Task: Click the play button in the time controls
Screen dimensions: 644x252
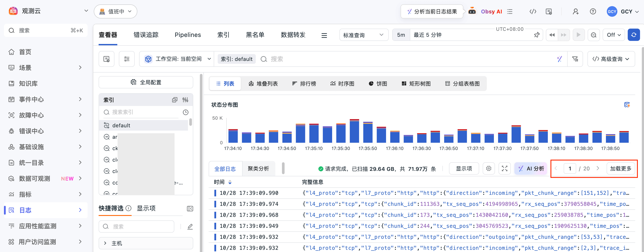Action: [578, 35]
